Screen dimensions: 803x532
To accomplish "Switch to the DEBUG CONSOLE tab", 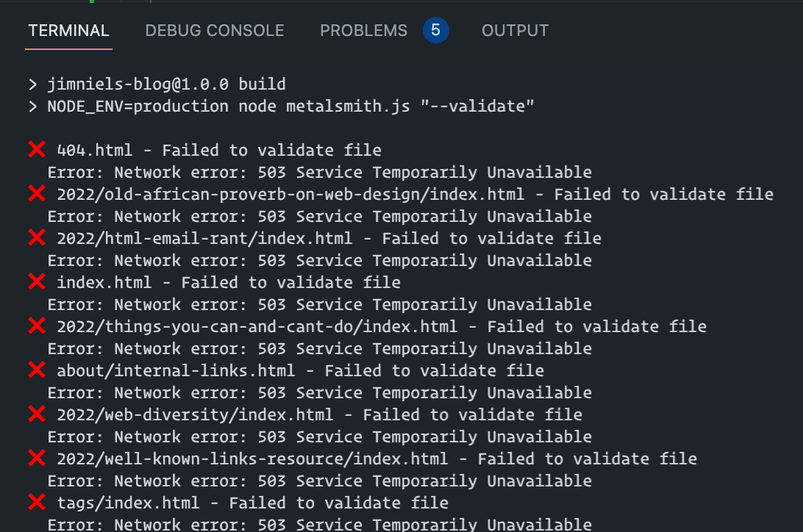I will click(x=214, y=30).
